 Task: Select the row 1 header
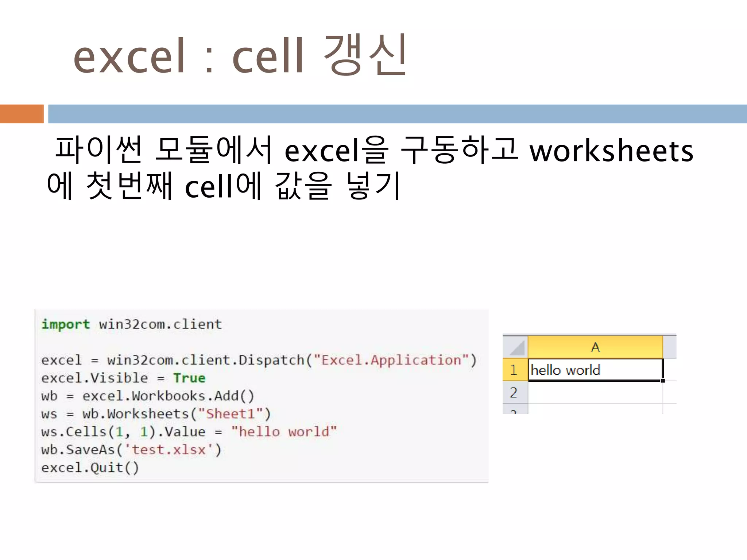(515, 370)
